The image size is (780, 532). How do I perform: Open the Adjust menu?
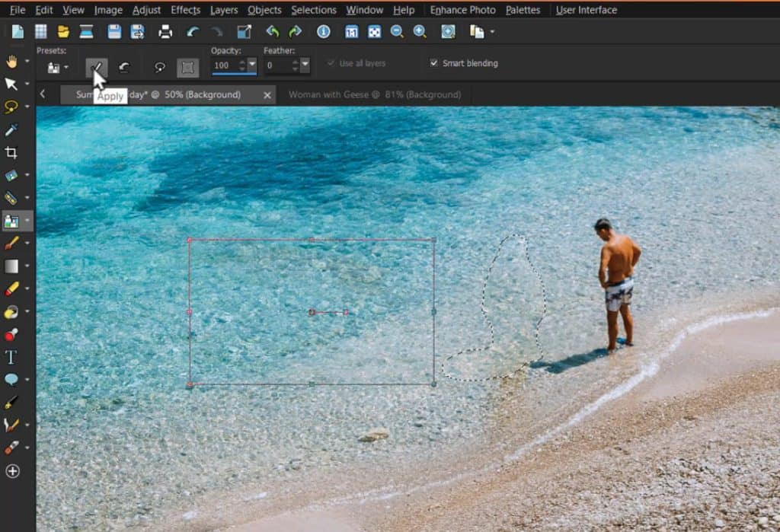pos(146,10)
